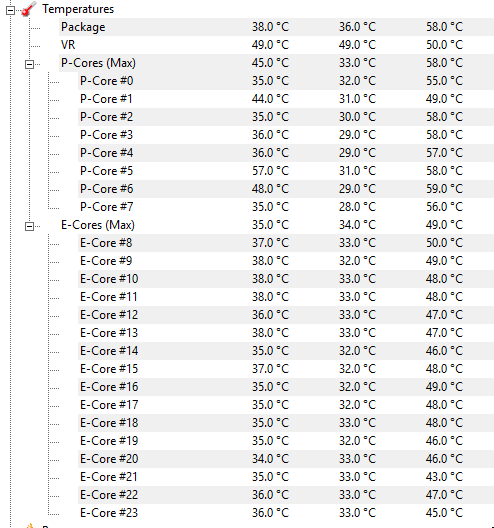
Task: Select the P-Core #1 row
Action: 286,99
